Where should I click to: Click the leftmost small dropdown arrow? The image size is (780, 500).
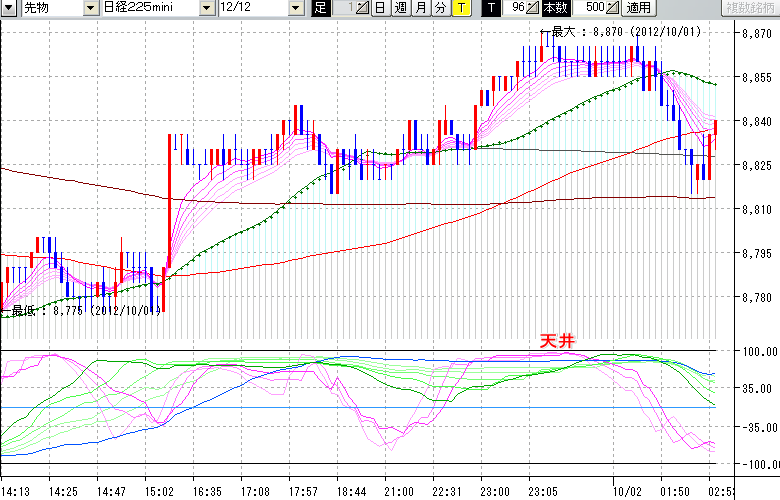9,8
